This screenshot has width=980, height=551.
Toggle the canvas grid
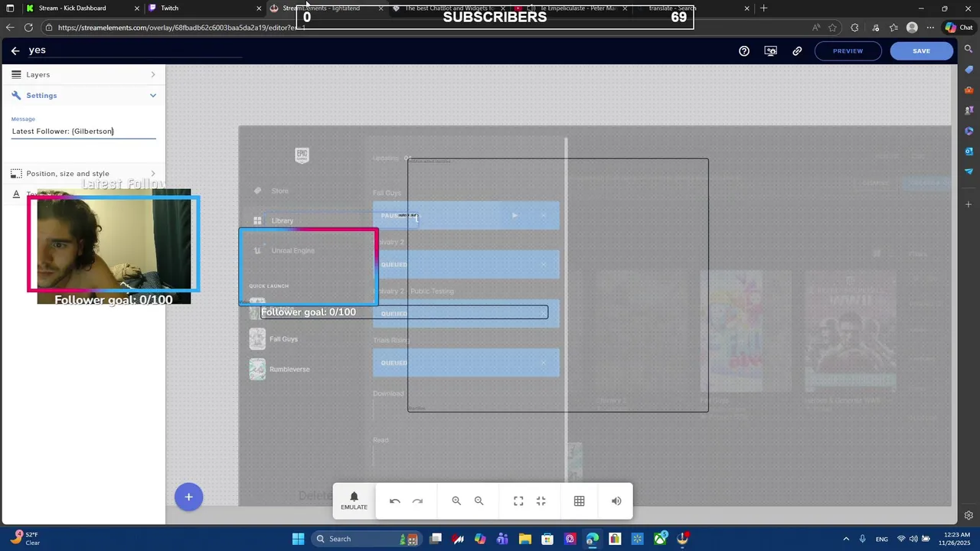pos(580,501)
